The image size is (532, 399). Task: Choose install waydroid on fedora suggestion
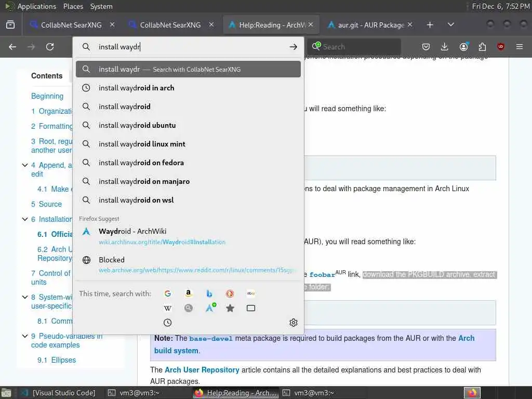point(188,163)
